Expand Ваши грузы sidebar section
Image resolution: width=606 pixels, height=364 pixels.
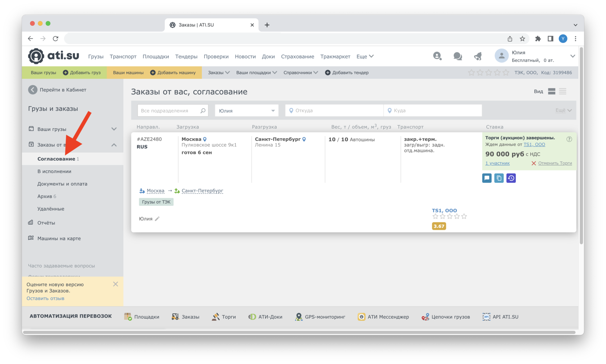click(x=114, y=129)
